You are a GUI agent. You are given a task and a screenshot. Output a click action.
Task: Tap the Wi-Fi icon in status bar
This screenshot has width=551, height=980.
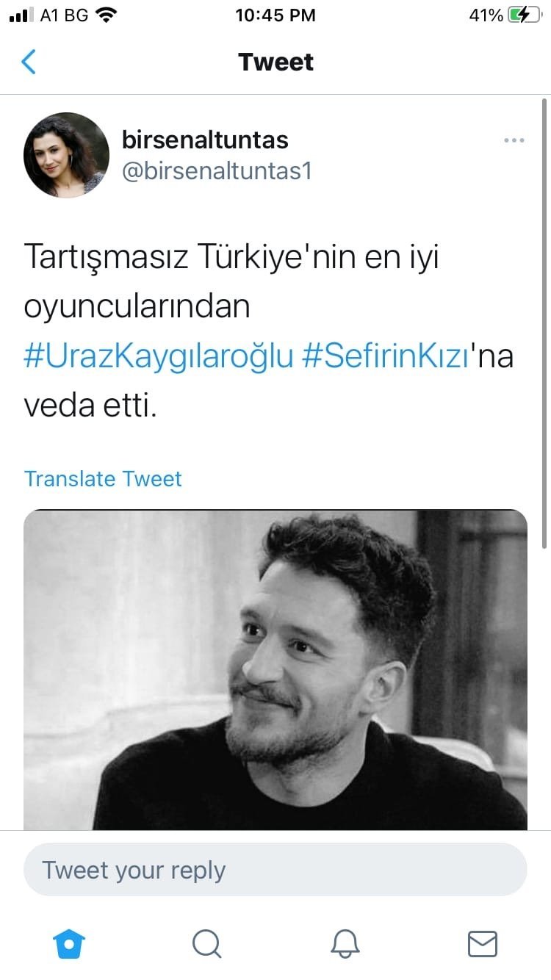tap(107, 15)
